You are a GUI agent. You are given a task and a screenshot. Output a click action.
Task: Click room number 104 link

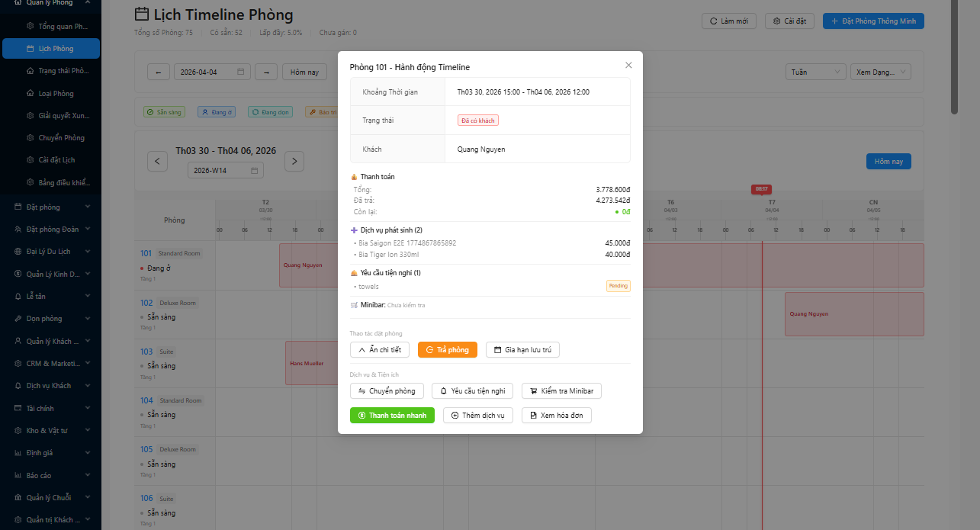[x=146, y=400]
